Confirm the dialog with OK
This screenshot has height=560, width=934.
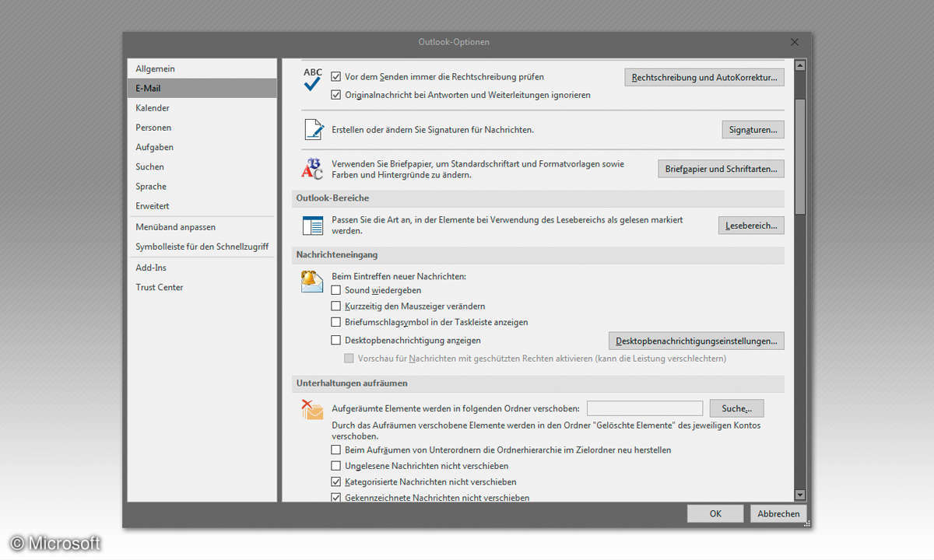[715, 513]
